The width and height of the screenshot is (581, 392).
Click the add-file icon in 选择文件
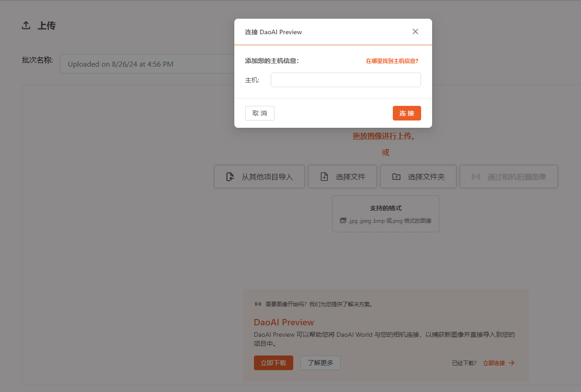[324, 177]
